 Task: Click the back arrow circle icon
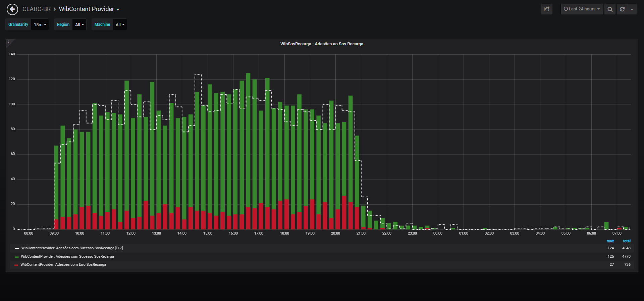12,9
